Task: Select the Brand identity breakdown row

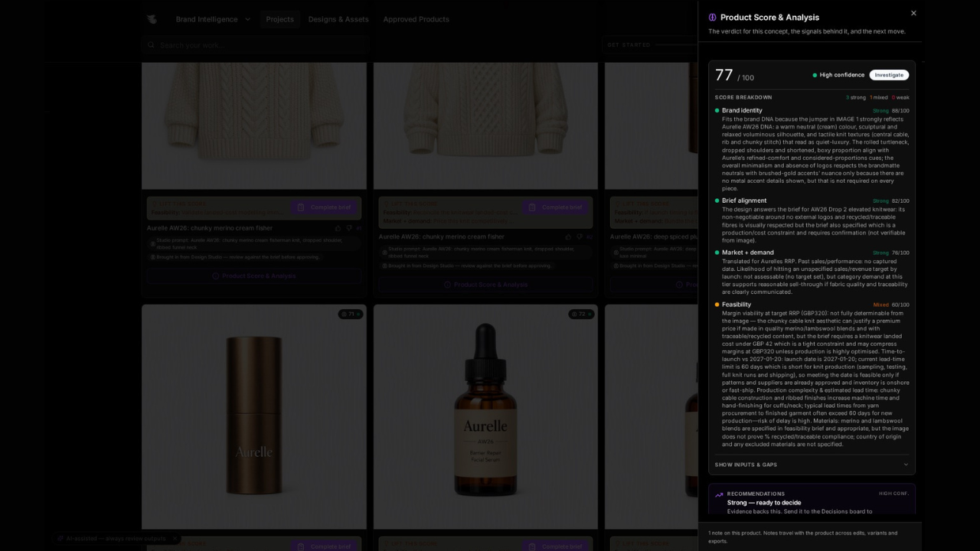Action: (x=812, y=149)
